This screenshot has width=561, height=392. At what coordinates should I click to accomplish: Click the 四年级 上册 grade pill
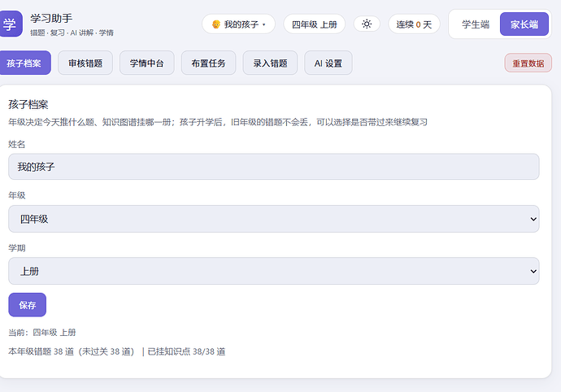click(x=314, y=24)
